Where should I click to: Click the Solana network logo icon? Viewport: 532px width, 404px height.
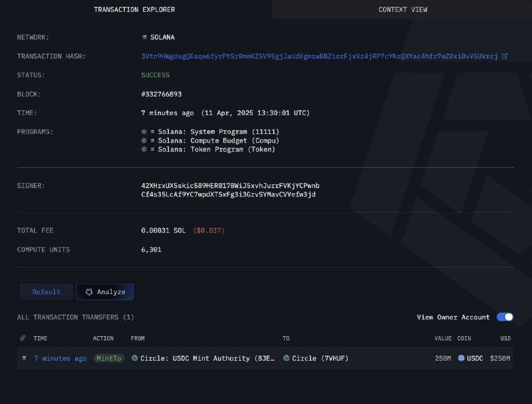pyautogui.click(x=144, y=37)
